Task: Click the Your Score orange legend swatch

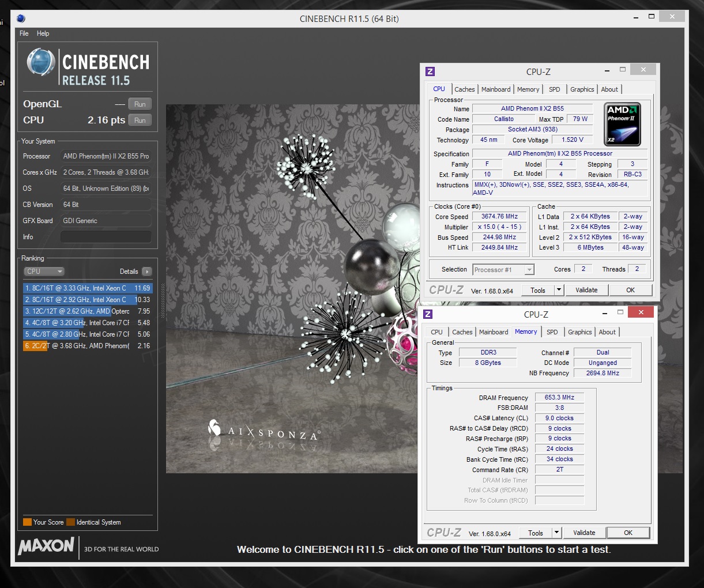Action: [27, 522]
